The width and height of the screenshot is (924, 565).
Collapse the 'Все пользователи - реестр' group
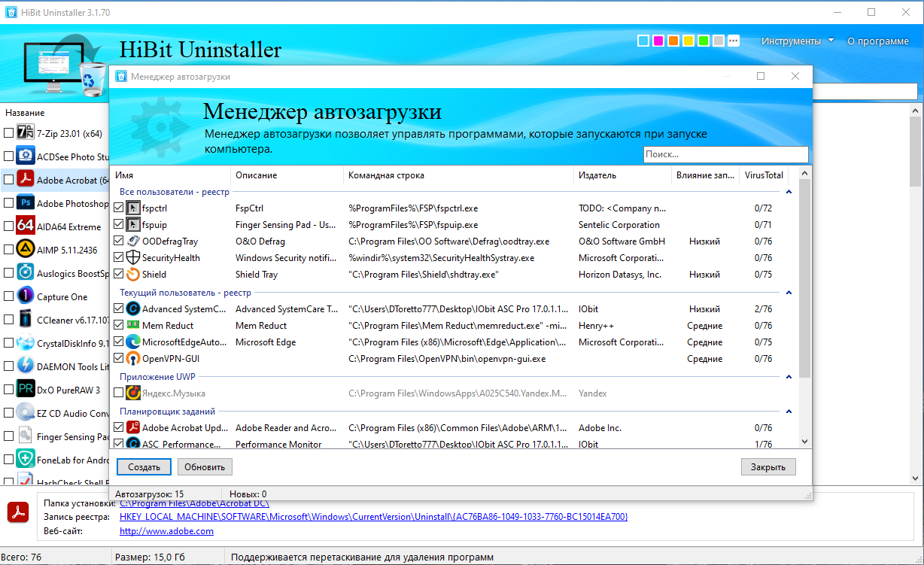tap(789, 192)
